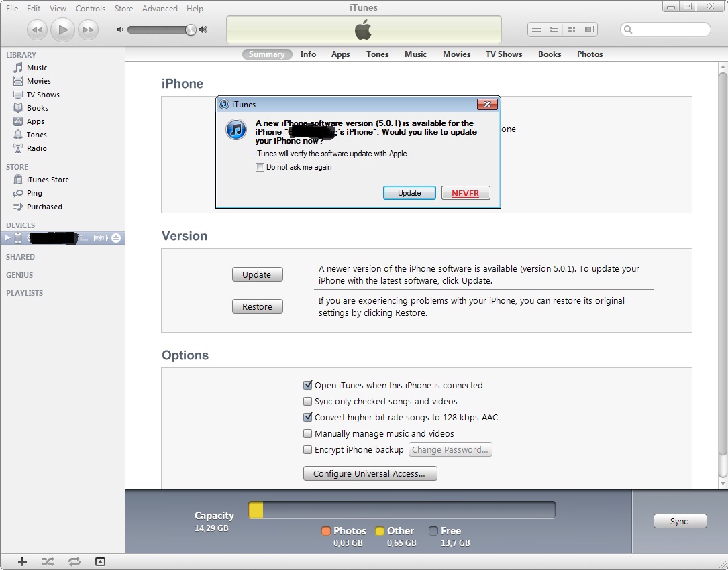Switch to song list view
Image resolution: width=728 pixels, height=570 pixels.
[536, 30]
